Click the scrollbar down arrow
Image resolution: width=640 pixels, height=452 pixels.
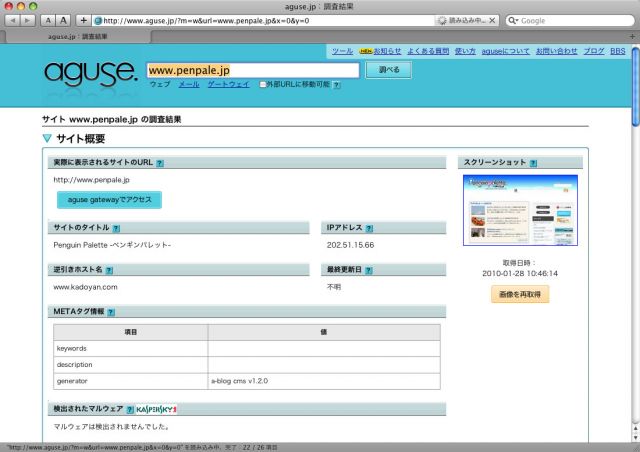(636, 437)
